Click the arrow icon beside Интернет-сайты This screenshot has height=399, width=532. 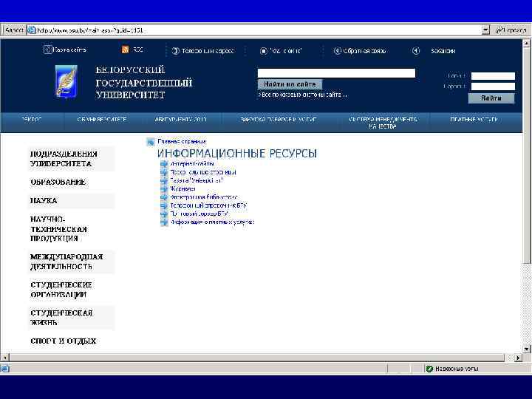coord(164,164)
